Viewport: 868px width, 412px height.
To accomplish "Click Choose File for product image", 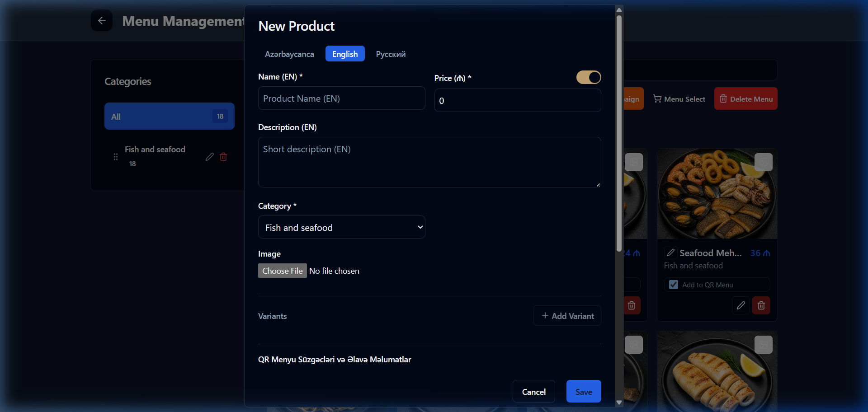I will point(283,271).
